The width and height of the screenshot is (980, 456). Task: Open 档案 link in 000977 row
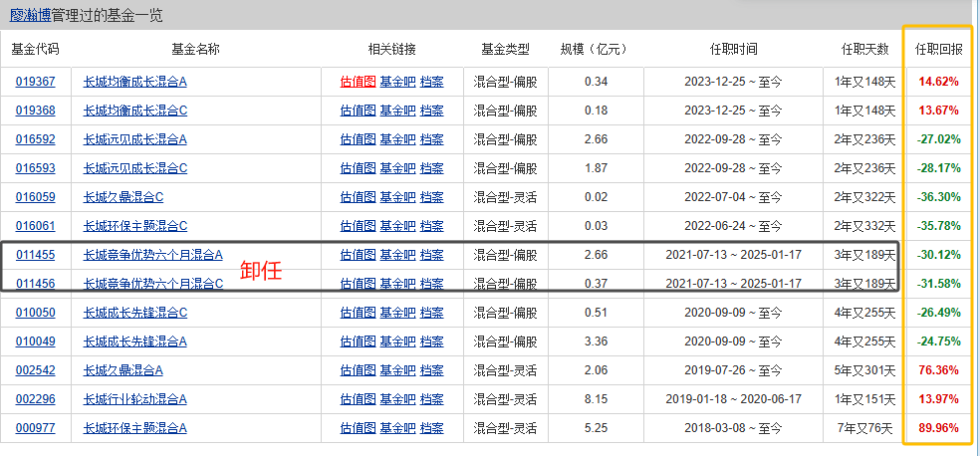[432, 428]
